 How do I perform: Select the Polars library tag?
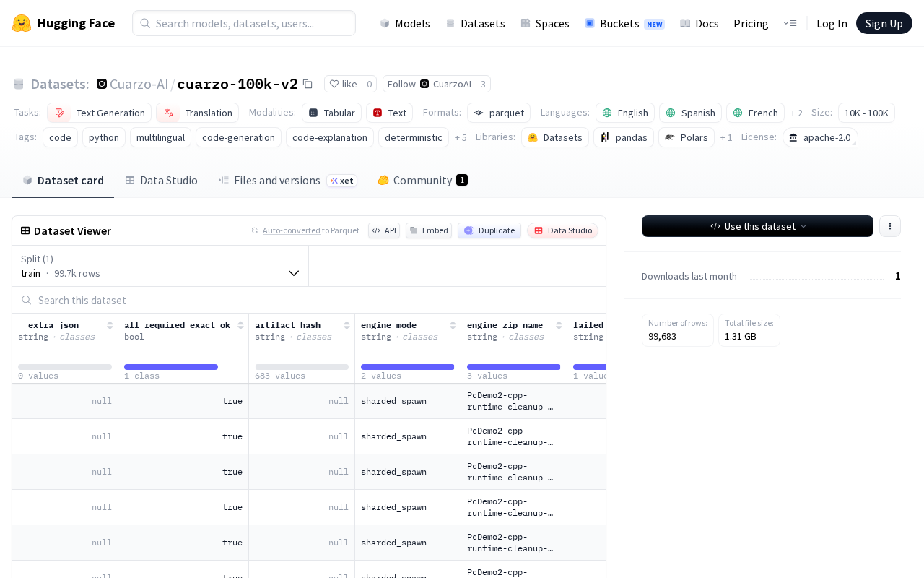(x=687, y=137)
